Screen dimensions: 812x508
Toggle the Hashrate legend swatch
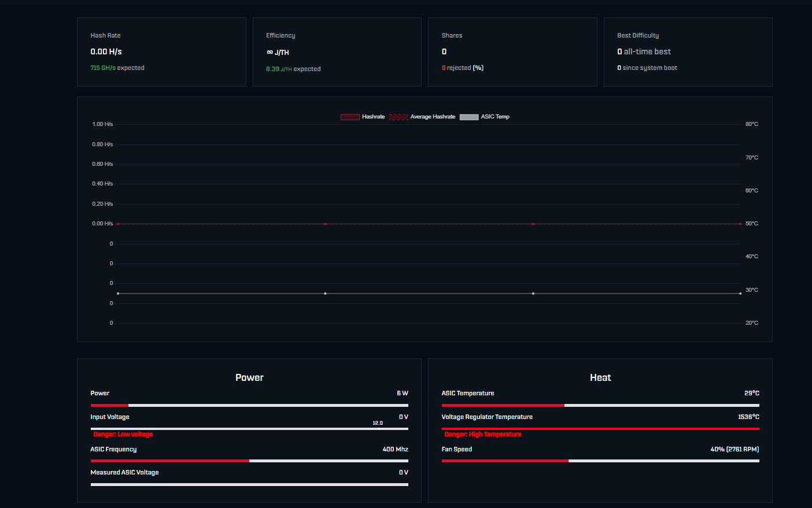coord(350,117)
